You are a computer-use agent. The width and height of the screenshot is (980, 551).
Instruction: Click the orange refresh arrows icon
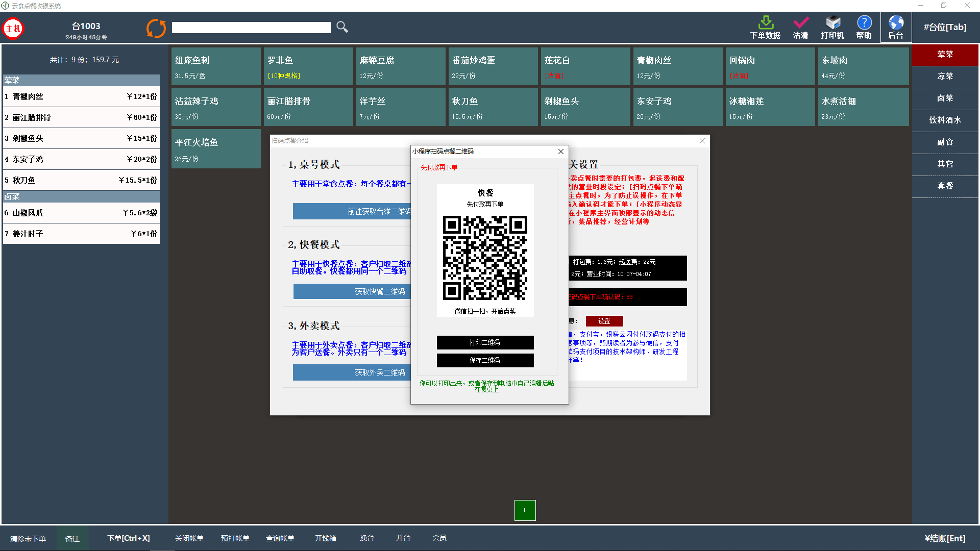(x=156, y=28)
